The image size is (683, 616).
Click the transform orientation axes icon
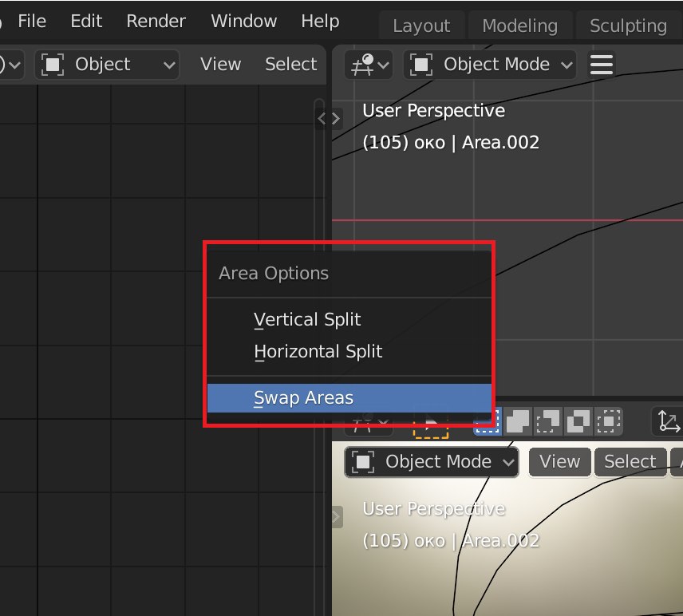click(668, 421)
